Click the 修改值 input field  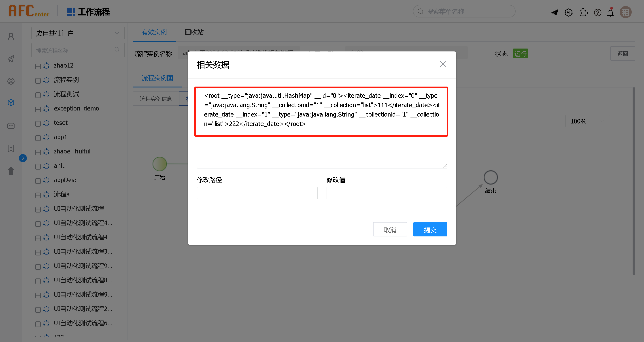pos(387,193)
